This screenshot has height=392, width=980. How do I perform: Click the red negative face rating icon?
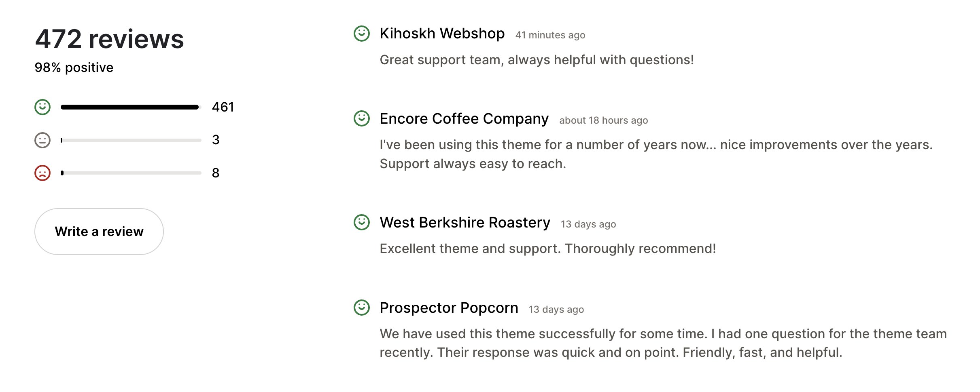point(42,173)
